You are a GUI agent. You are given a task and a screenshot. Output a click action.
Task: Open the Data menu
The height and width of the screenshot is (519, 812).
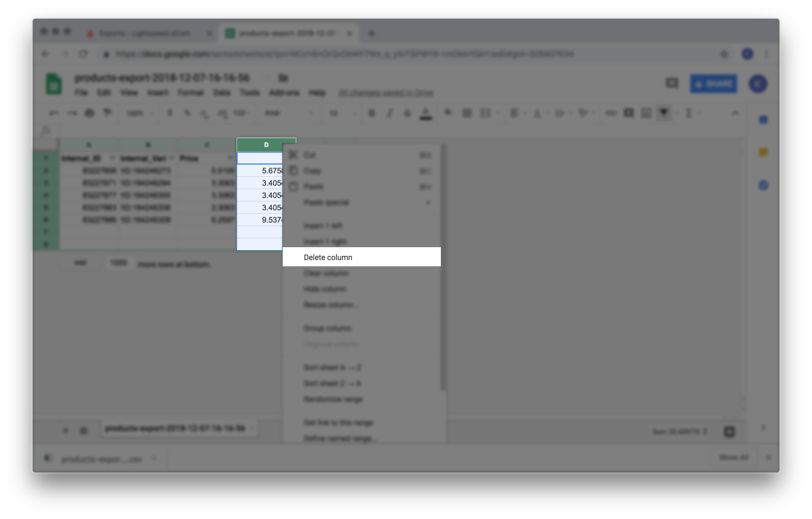pos(221,93)
